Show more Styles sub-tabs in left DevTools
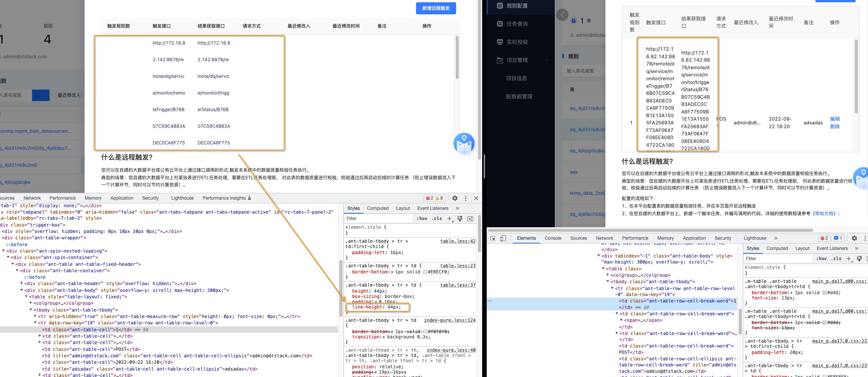Image resolution: width=868 pixels, height=377 pixels. coord(457,208)
